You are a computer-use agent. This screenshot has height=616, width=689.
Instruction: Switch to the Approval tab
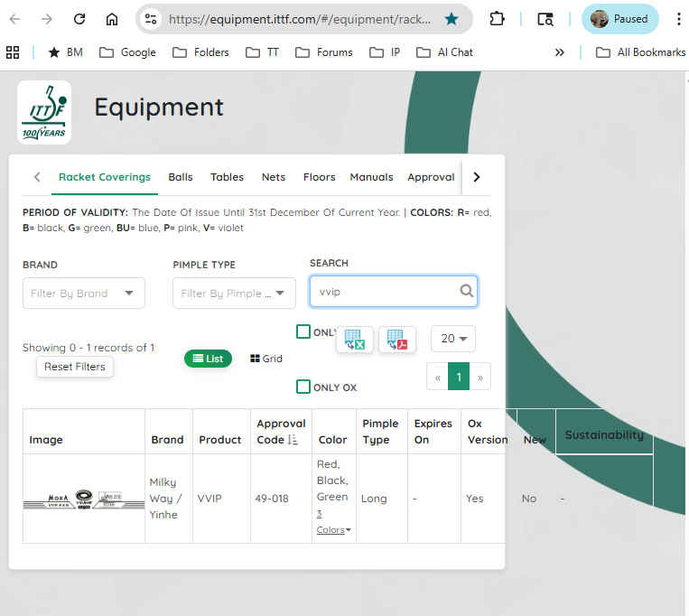[x=431, y=177]
